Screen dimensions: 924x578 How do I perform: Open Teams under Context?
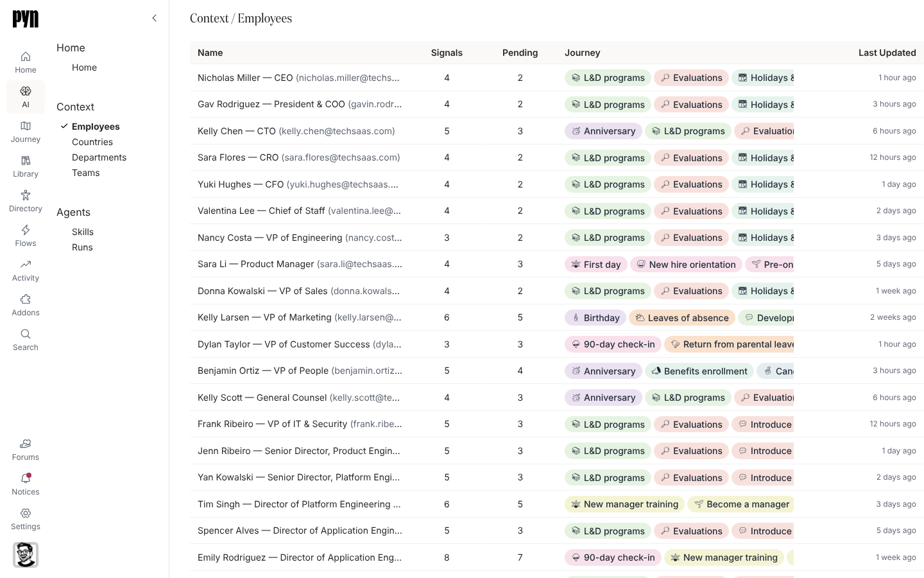86,173
